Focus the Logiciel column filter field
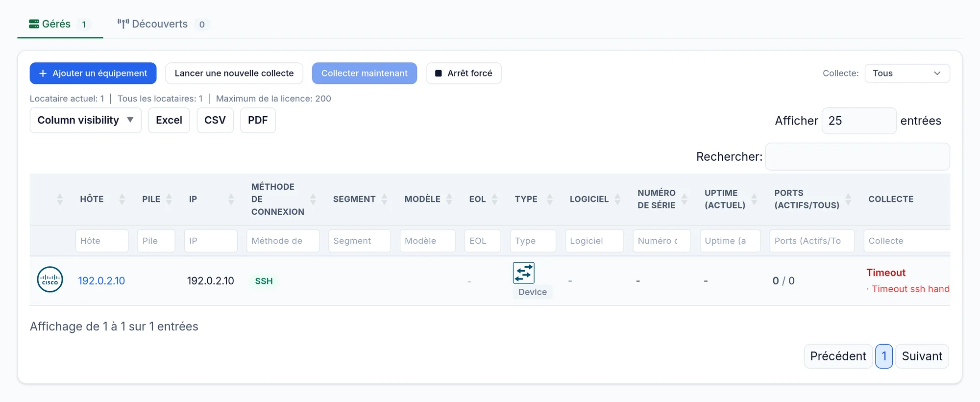The height and width of the screenshot is (402, 980). point(594,241)
